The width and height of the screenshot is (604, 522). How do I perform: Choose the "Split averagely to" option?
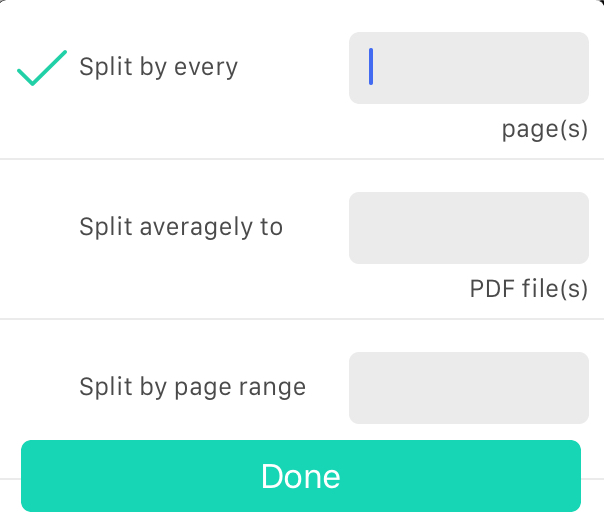pos(181,227)
